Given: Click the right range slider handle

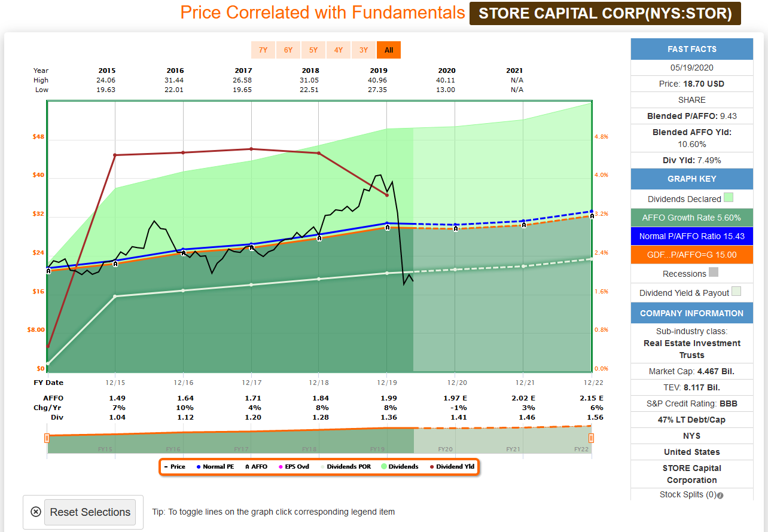Looking at the screenshot, I should tap(591, 438).
